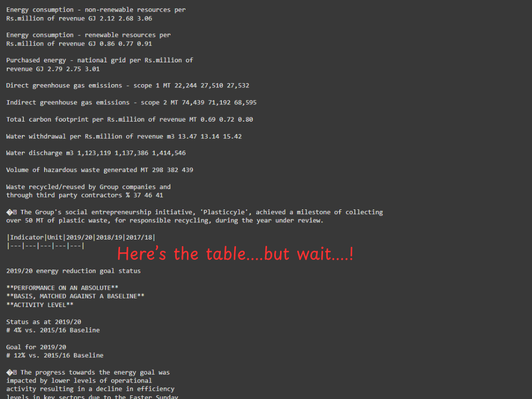The image size is (532, 399).
Task: Click the '# 4% vs. 2015/16 Baseline' line
Action: coord(53,330)
